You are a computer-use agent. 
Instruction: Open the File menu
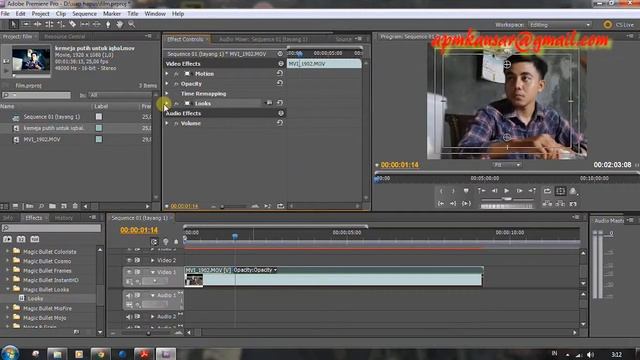pos(5,13)
